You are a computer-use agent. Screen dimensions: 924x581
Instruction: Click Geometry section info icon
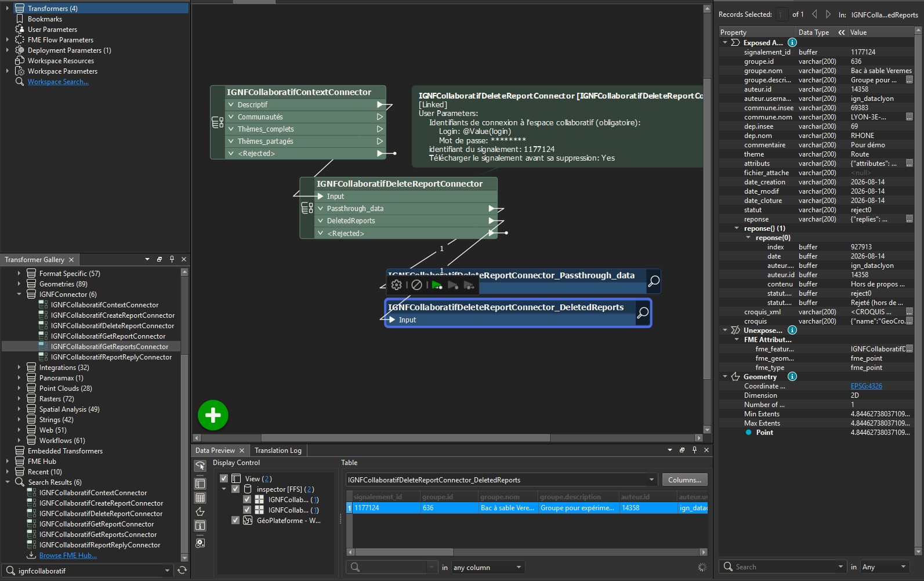click(792, 376)
